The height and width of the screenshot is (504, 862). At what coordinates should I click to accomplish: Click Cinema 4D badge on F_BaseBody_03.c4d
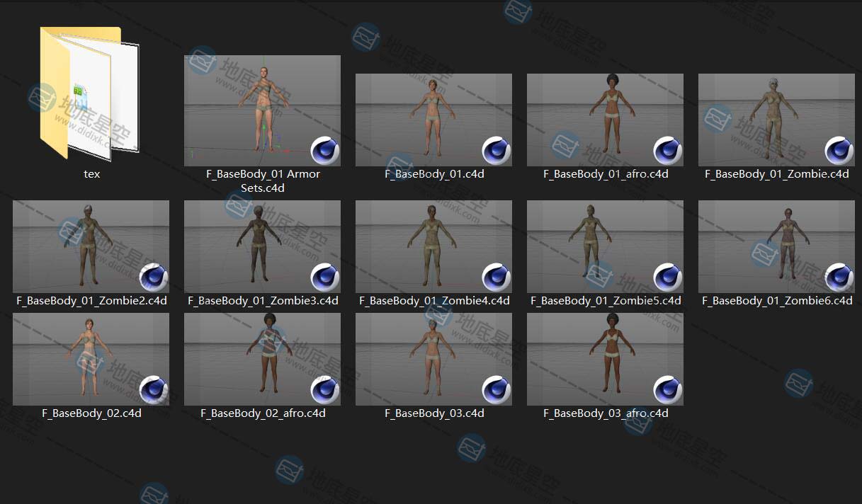497,390
